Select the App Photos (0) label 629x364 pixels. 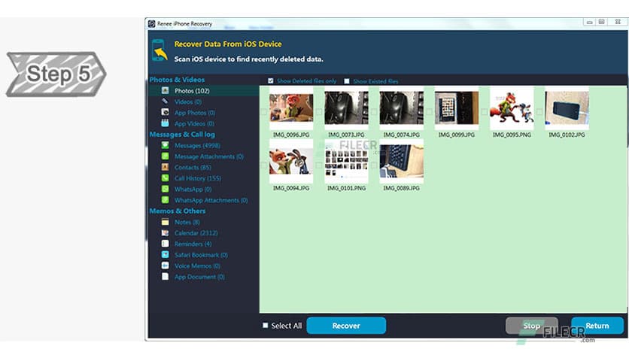195,113
